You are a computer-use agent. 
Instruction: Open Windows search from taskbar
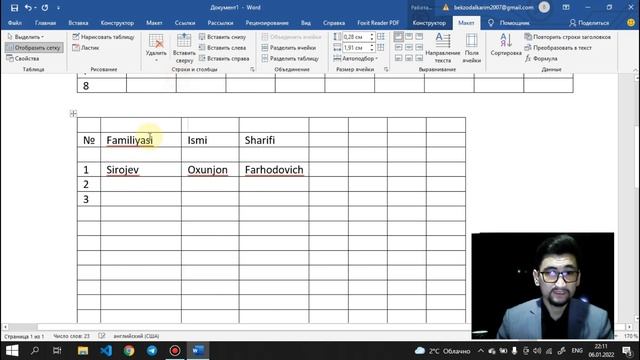point(35,351)
